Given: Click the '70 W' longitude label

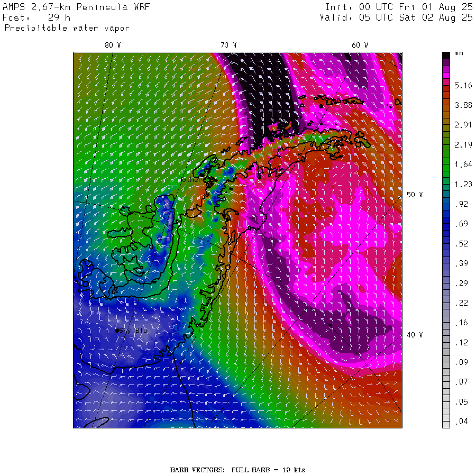Looking at the screenshot, I should click(228, 45).
